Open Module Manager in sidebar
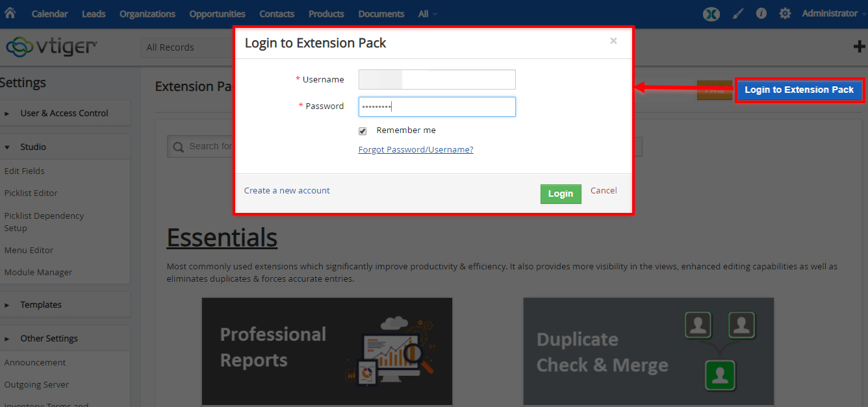 pos(38,273)
